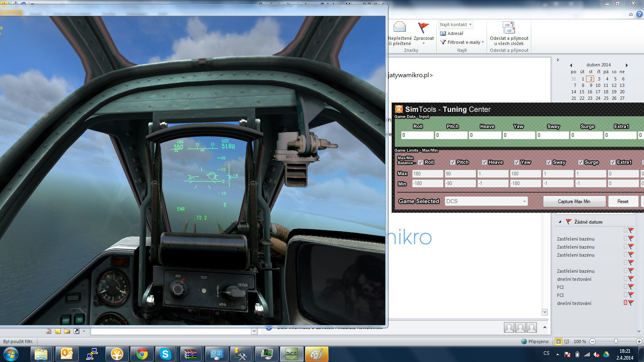Tick the red checkbox of the last dnešní testování task
This screenshot has width=644, height=362.
[x=625, y=303]
